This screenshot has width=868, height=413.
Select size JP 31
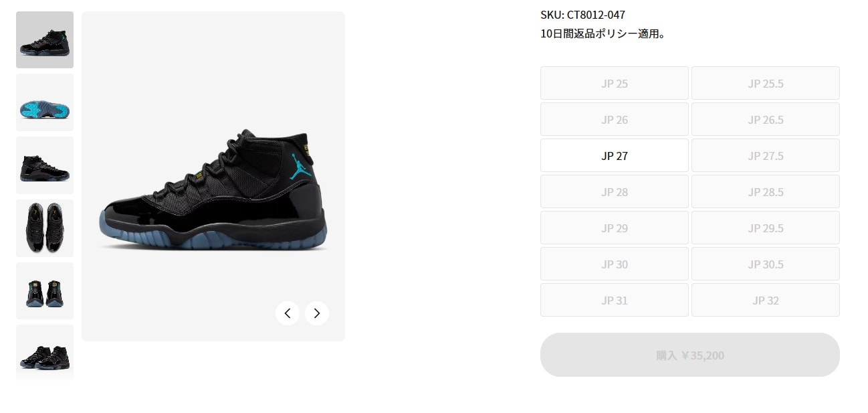click(615, 301)
